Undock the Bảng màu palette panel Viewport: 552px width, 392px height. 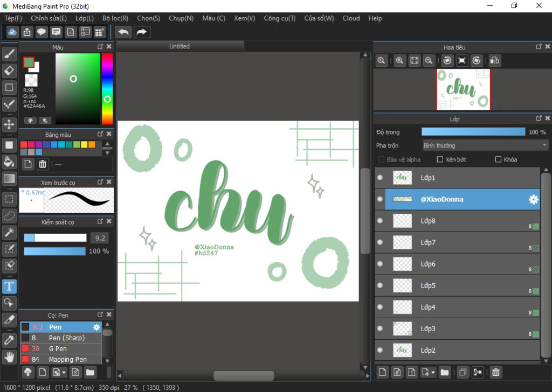(100, 134)
